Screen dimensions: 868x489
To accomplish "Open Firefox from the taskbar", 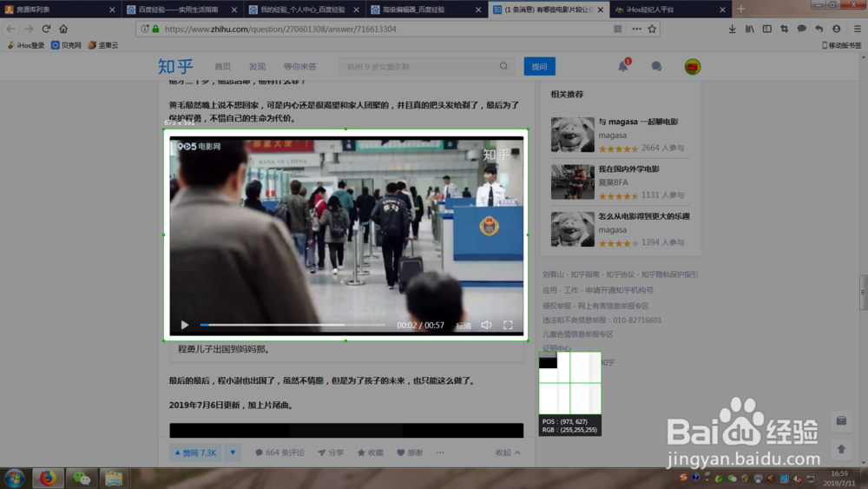I will pos(48,478).
